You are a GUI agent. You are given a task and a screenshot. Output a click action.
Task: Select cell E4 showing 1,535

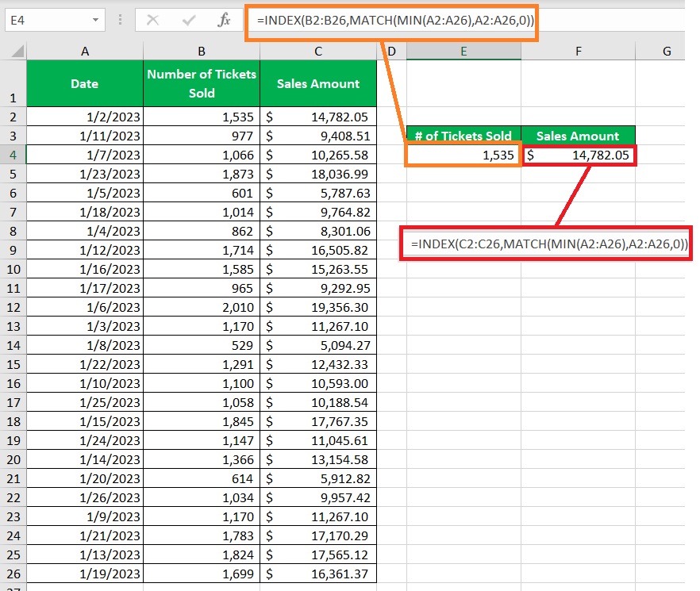pos(463,155)
